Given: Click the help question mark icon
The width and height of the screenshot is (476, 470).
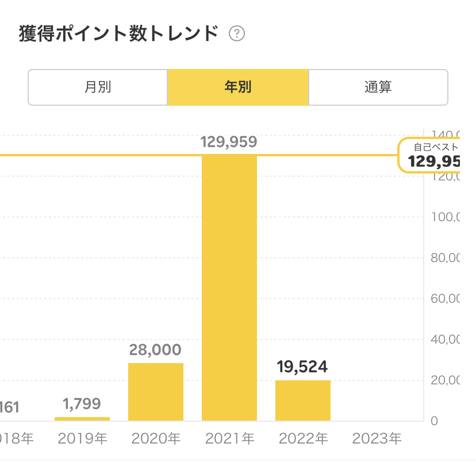Looking at the screenshot, I should pos(237,34).
